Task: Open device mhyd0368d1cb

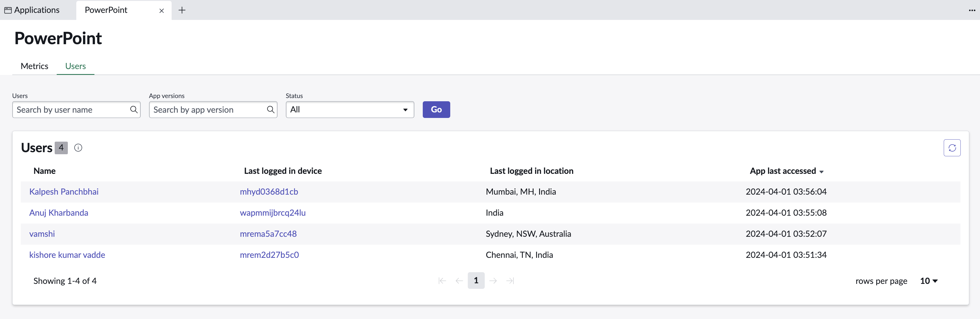Action: pos(269,191)
